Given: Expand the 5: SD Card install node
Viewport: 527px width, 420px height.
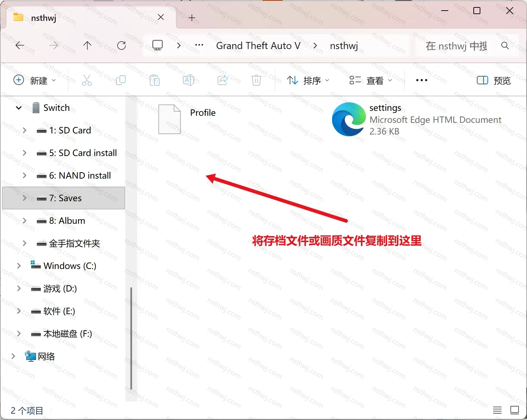Looking at the screenshot, I should [24, 153].
